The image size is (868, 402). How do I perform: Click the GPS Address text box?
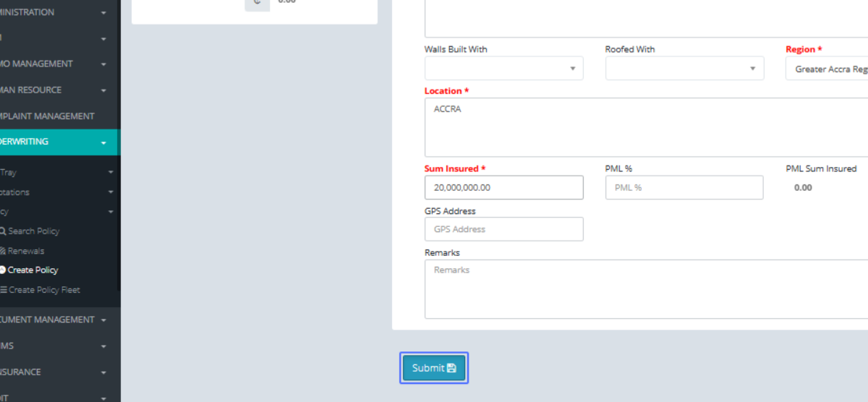pos(503,229)
